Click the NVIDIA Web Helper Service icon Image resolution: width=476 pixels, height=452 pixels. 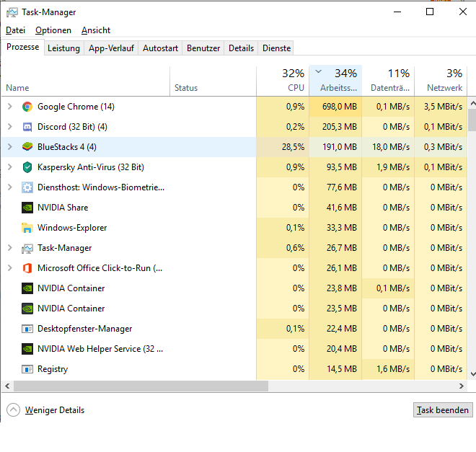click(27, 349)
